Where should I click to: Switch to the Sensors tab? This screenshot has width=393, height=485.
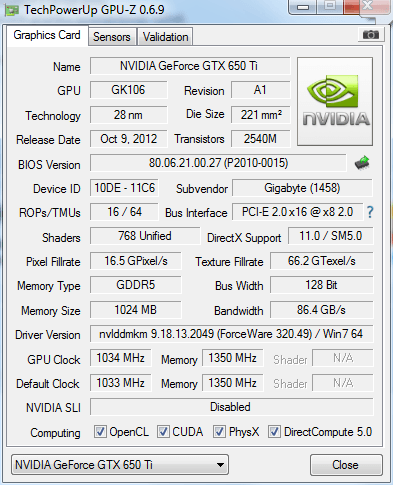click(112, 37)
